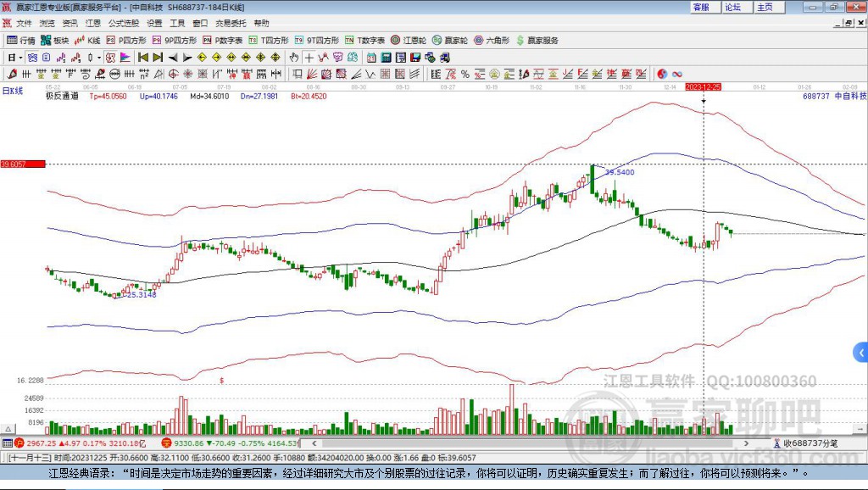Viewport: 868px width, 490px height.
Task: Click the bottom scrollbar right arrow
Action: pos(746,443)
